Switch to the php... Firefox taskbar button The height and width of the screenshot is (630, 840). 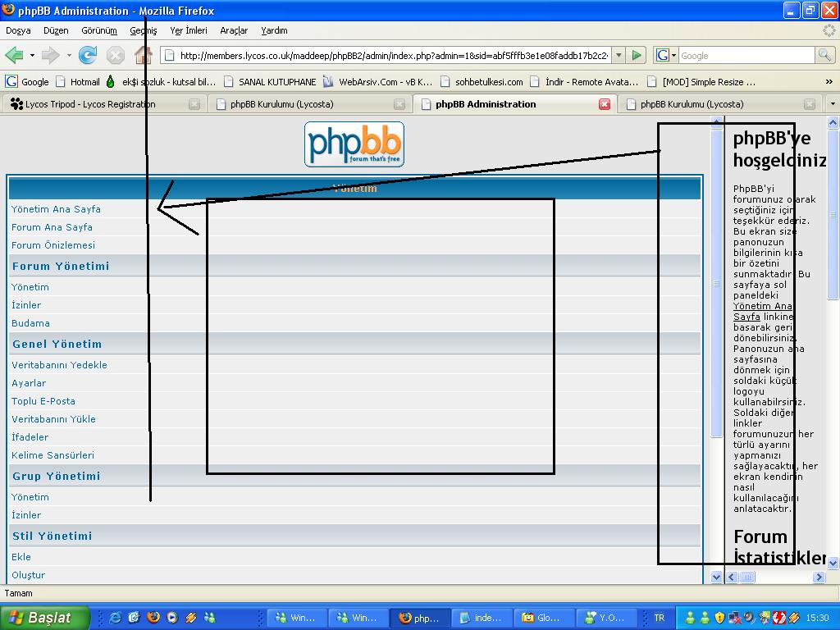coord(419,618)
